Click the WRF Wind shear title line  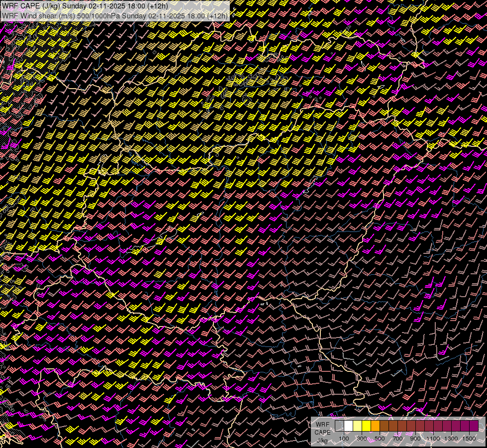[115, 15]
